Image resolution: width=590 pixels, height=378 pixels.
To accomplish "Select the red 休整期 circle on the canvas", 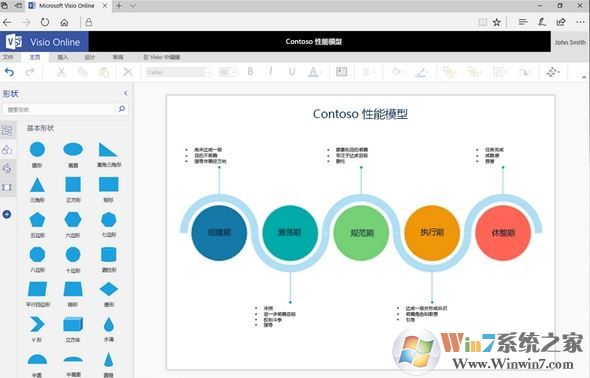I will click(x=503, y=233).
